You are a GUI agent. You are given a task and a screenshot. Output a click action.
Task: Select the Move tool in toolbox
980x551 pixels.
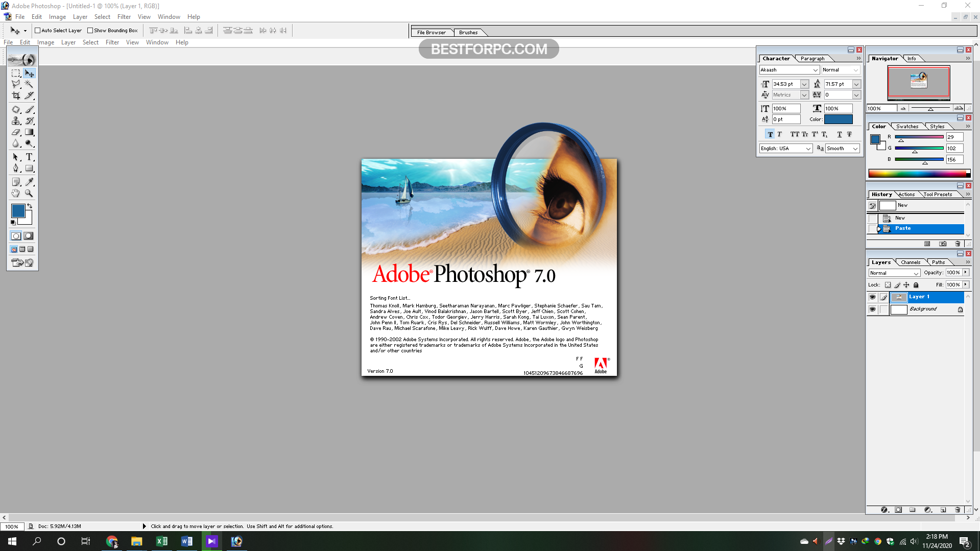click(x=29, y=73)
